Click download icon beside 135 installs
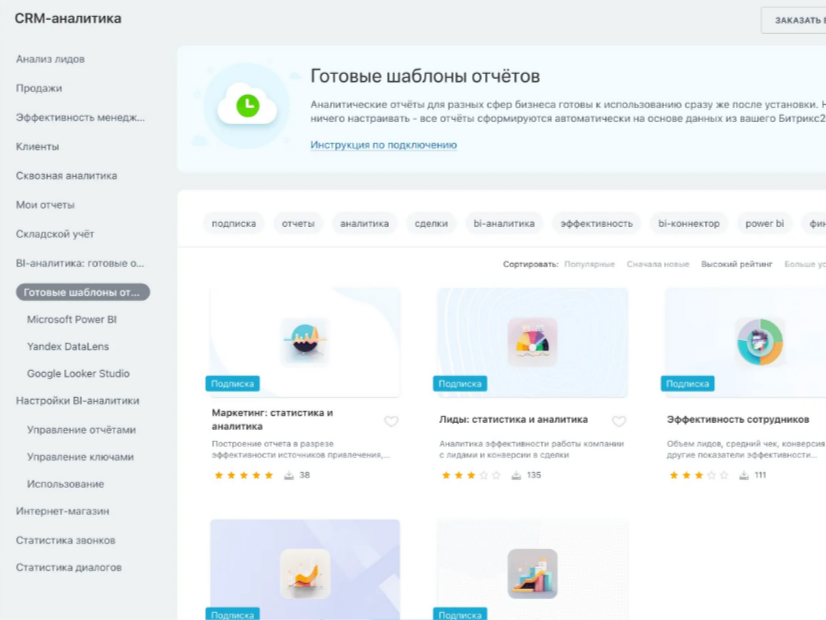 tap(516, 475)
